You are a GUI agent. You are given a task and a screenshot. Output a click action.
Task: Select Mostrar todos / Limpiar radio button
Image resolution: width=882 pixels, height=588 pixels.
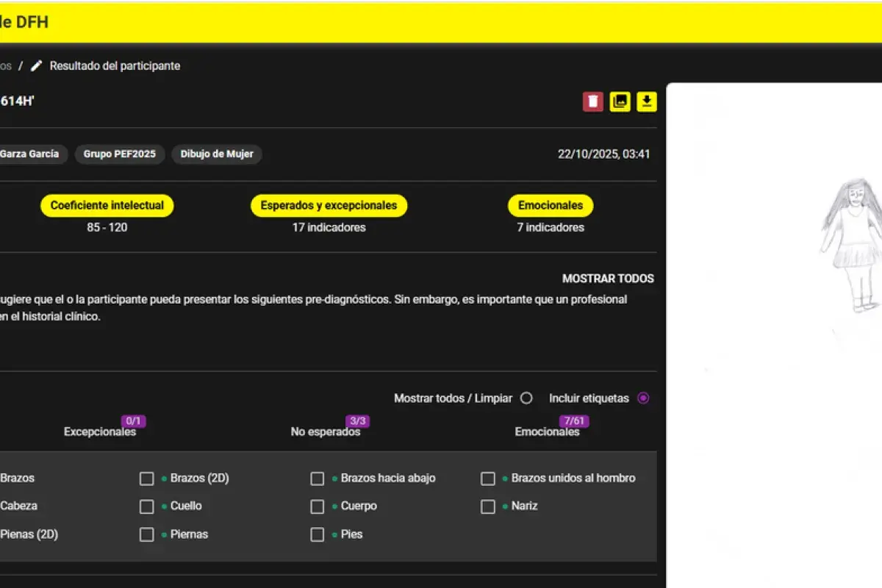coord(526,398)
